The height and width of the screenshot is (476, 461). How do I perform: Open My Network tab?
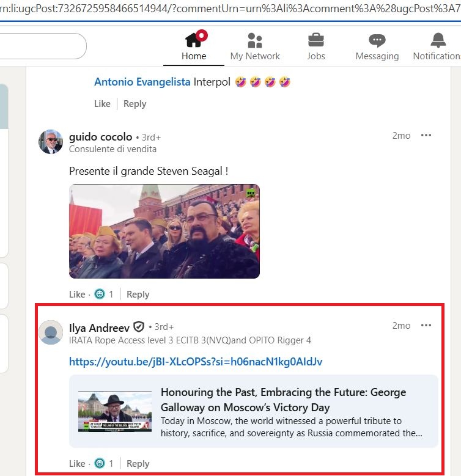pos(255,46)
